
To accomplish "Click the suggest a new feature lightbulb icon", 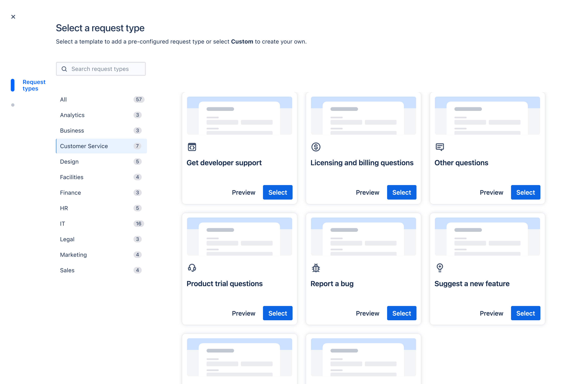I will 440,268.
